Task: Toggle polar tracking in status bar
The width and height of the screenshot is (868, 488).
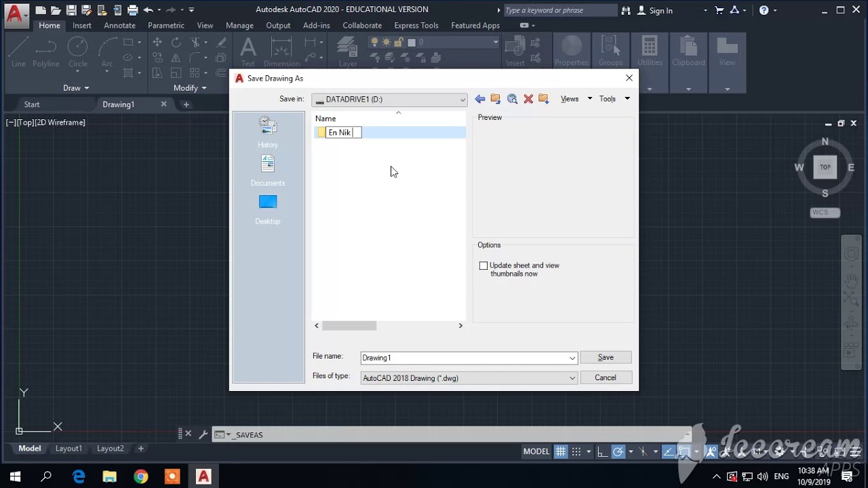Action: pos(618,451)
